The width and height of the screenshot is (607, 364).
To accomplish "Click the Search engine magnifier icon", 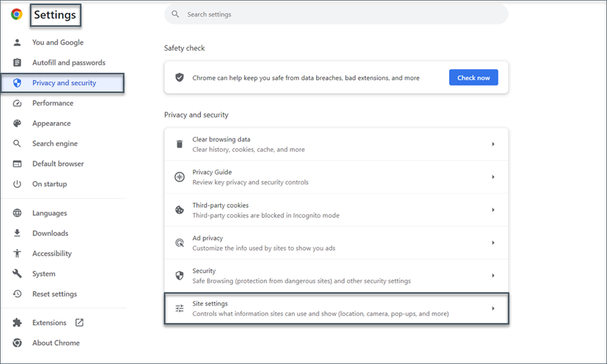I will coord(17,144).
